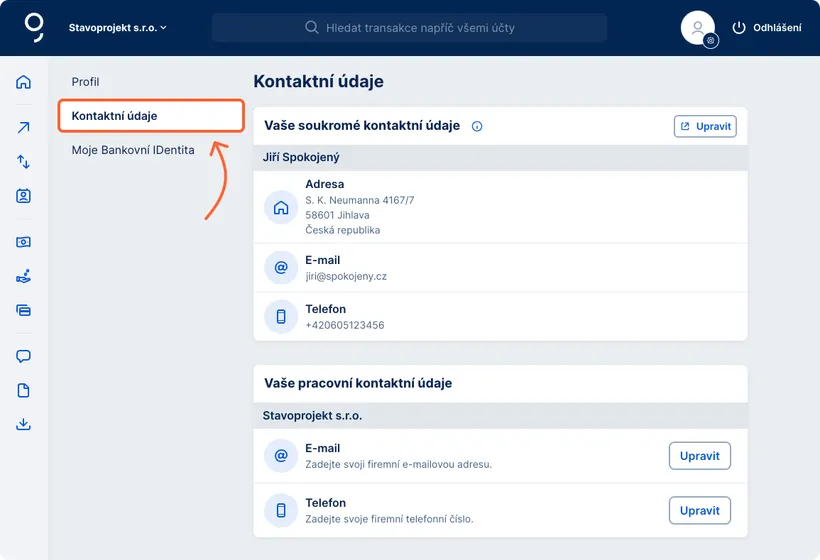Open messages via speech bubble icon
The height and width of the screenshot is (560, 820).
pyautogui.click(x=23, y=356)
